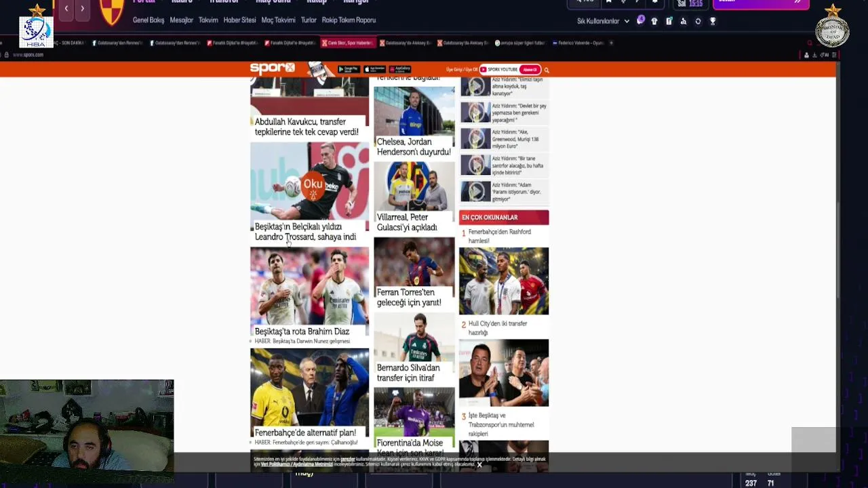Open the App Store badge
868x488 pixels.
click(374, 69)
